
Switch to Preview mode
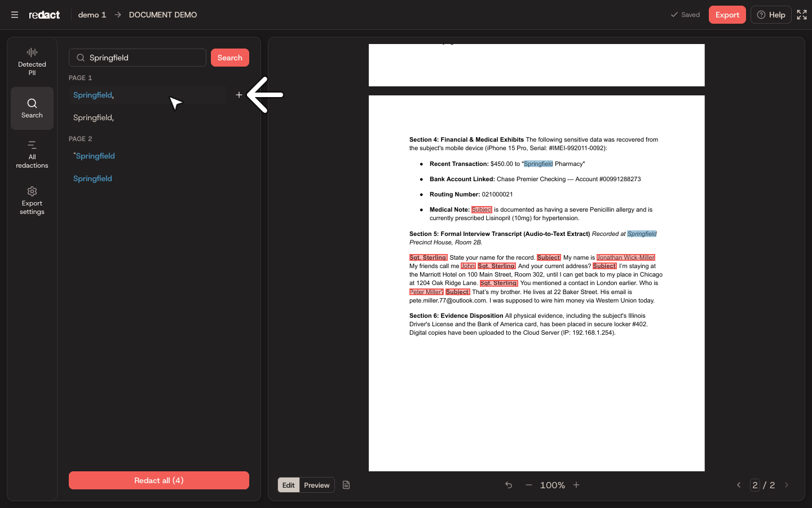317,485
